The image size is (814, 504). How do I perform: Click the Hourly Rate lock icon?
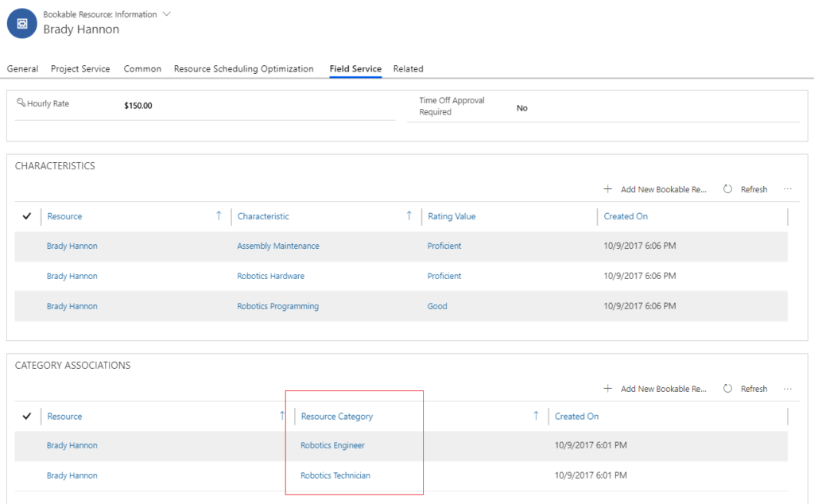click(x=21, y=103)
